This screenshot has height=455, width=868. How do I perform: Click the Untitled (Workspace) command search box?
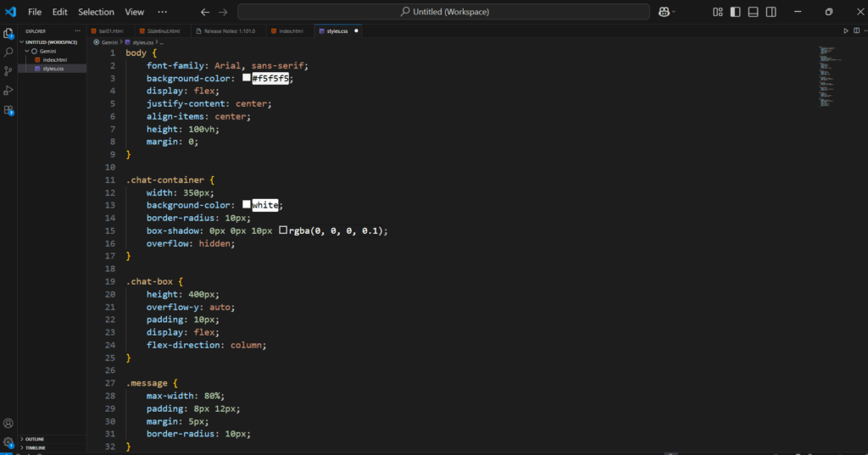coord(443,12)
